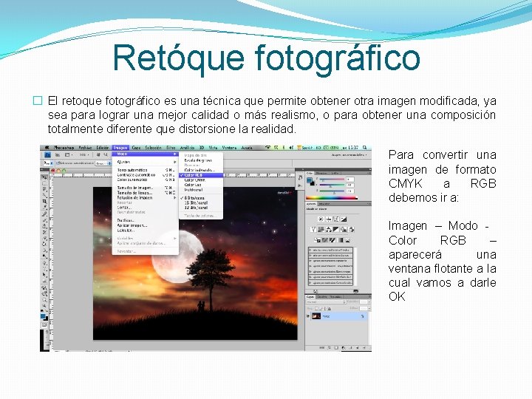Add a Threshold adjustment
The width and height of the screenshot is (532, 399).
(332, 240)
